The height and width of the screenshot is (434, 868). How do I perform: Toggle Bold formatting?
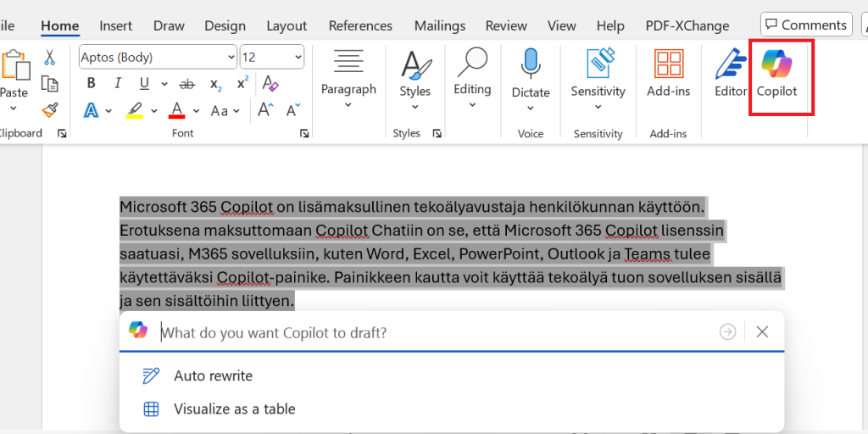91,83
